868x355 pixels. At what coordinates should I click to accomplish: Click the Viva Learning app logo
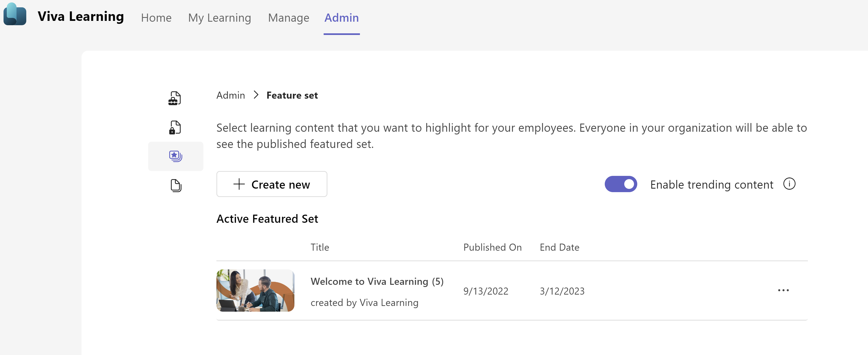coord(15,14)
